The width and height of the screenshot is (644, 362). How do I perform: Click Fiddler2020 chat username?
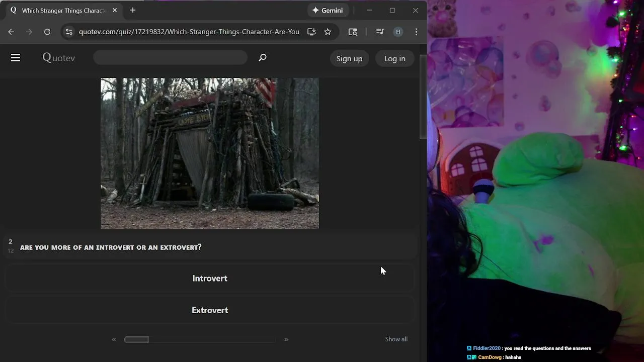tap(487, 348)
